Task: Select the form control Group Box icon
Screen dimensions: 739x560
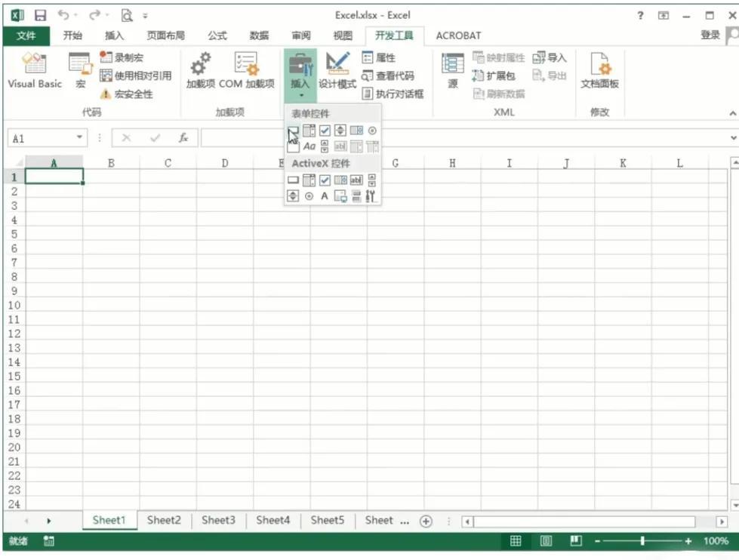Action: 293,146
